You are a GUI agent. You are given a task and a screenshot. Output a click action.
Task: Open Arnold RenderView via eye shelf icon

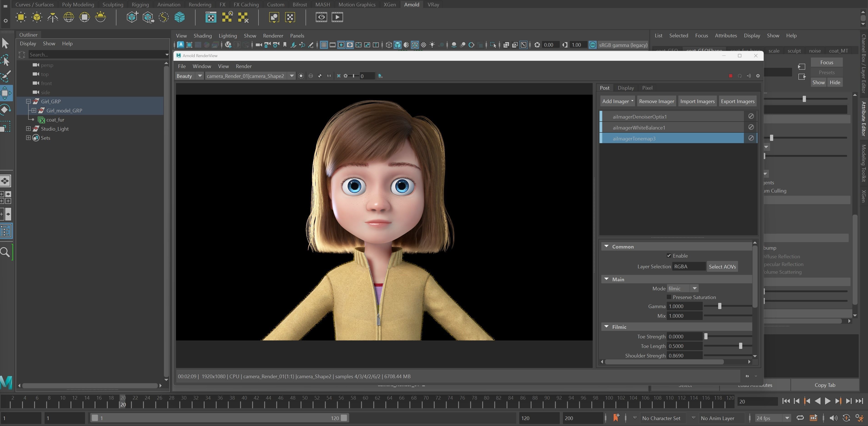point(321,17)
